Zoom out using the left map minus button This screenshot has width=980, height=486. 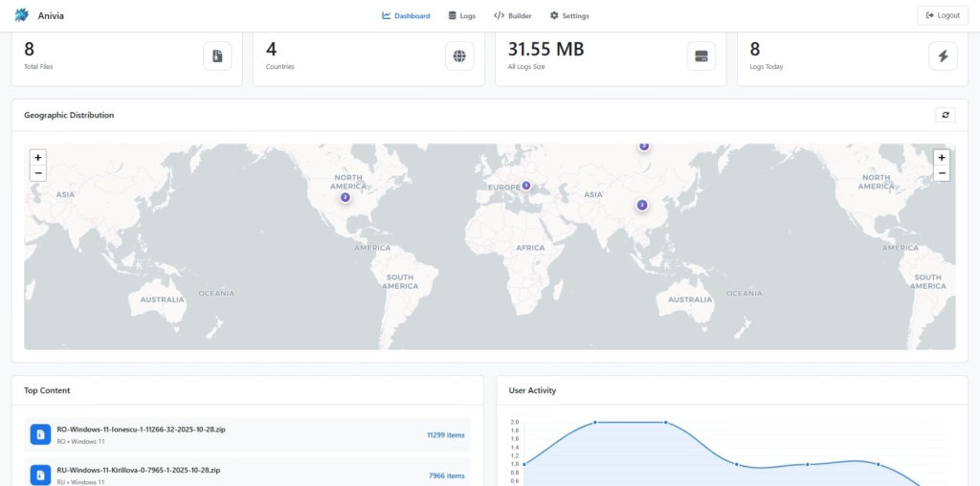tap(38, 173)
